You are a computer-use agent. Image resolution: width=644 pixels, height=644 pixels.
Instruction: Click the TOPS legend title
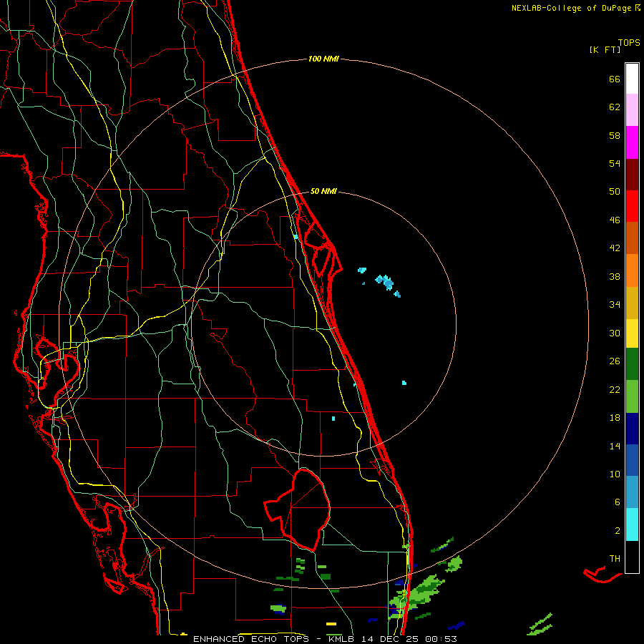(x=629, y=43)
